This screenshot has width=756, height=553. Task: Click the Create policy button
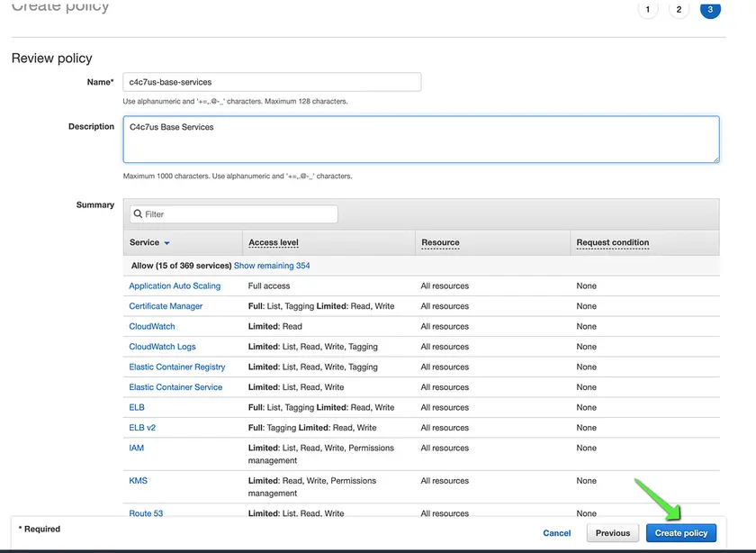tap(680, 532)
